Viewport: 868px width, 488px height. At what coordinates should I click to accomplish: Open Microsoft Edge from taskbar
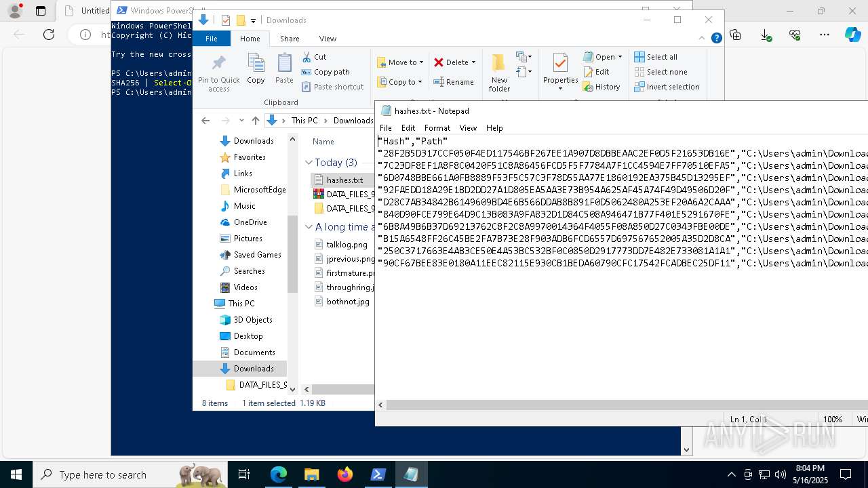point(279,474)
